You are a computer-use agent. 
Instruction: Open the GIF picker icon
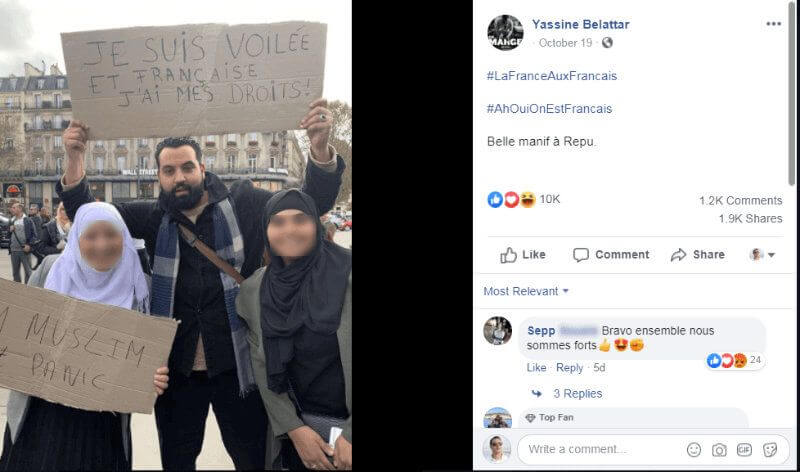point(744,450)
